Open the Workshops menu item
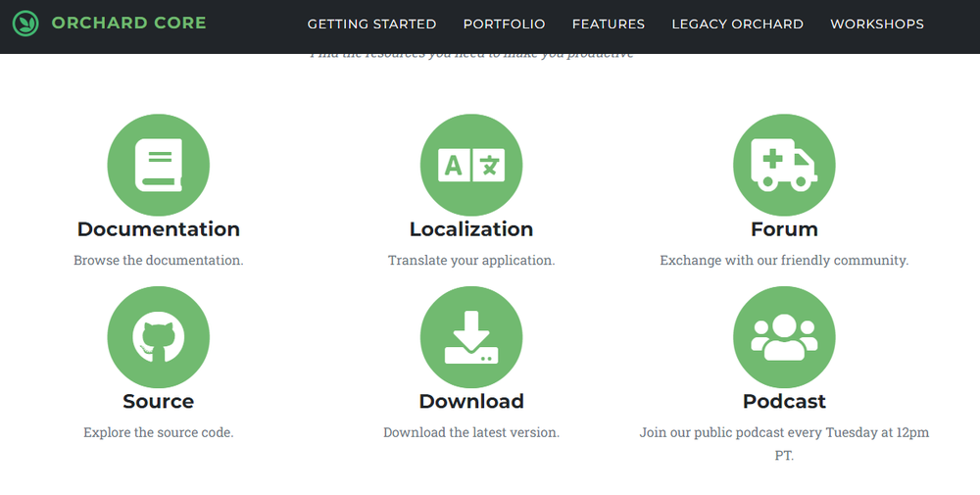Viewport: 980px width, 495px height. [877, 24]
